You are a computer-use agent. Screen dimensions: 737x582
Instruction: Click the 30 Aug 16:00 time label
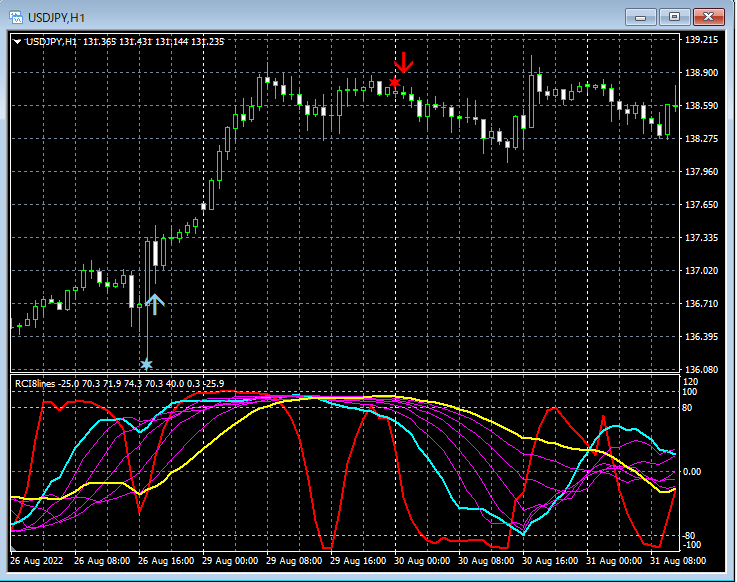tap(550, 561)
